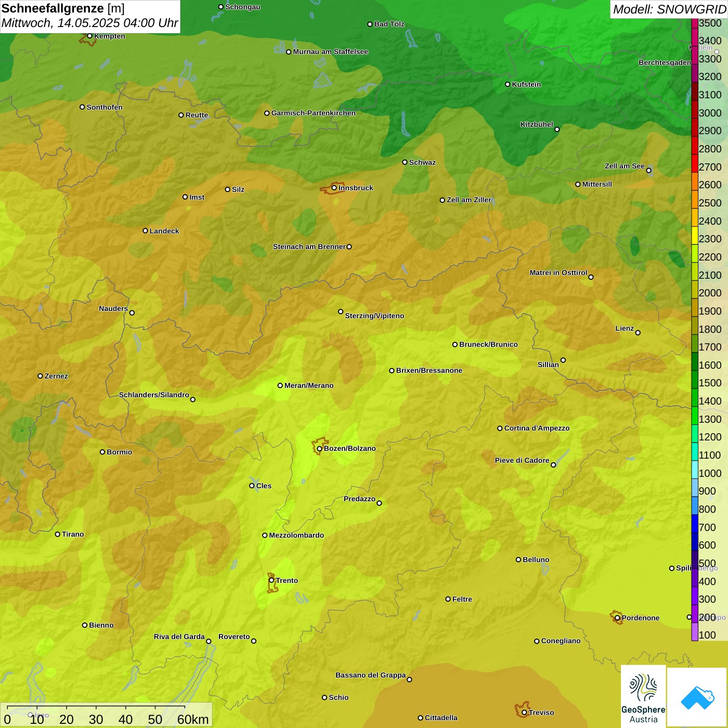This screenshot has width=728, height=728.
Task: Click the Meran/Merano label
Action: [x=309, y=385]
